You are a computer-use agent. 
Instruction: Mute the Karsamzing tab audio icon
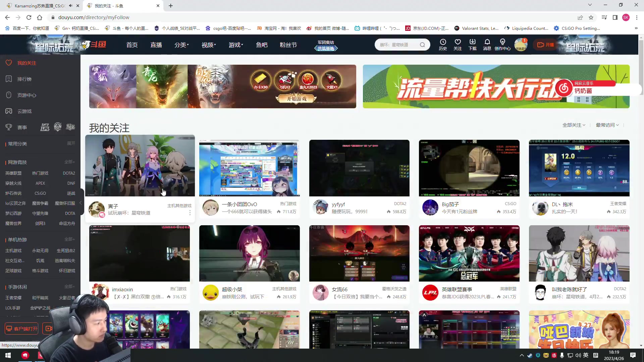pyautogui.click(x=70, y=6)
